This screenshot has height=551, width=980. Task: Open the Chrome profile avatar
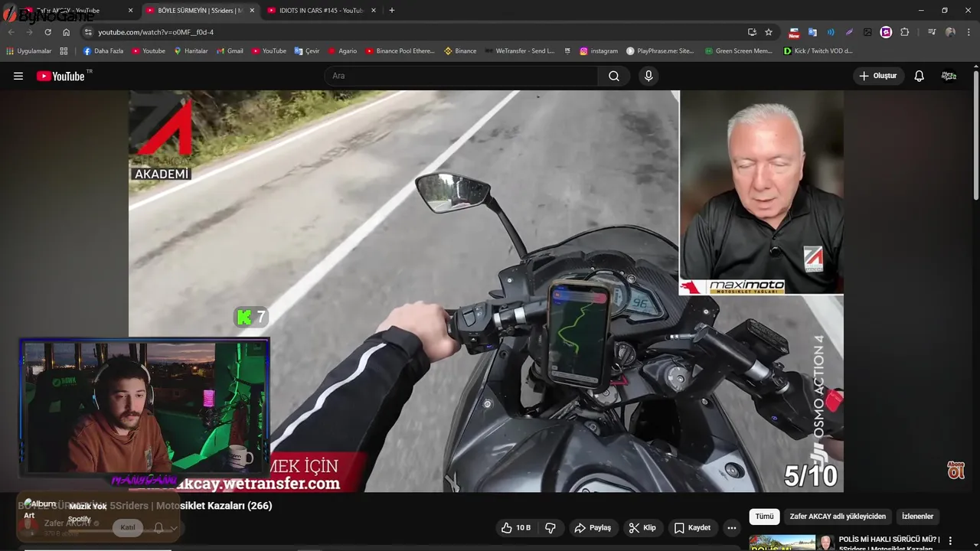pos(950,32)
